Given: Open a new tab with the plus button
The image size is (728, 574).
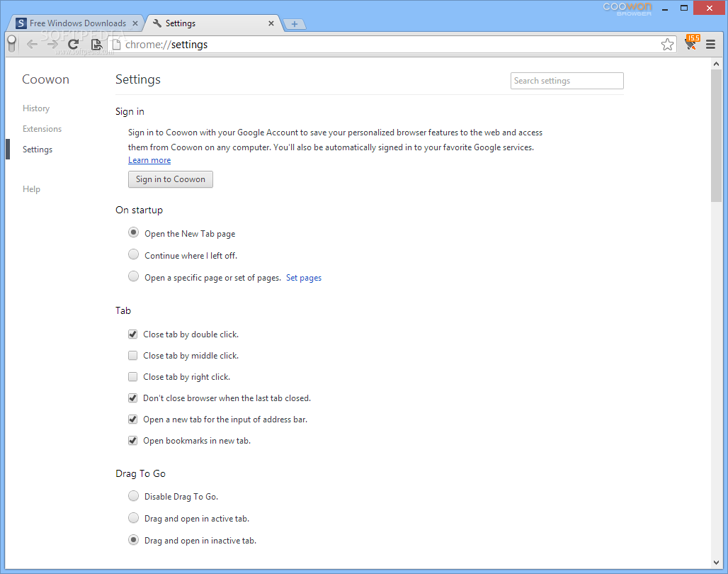Looking at the screenshot, I should (x=295, y=23).
